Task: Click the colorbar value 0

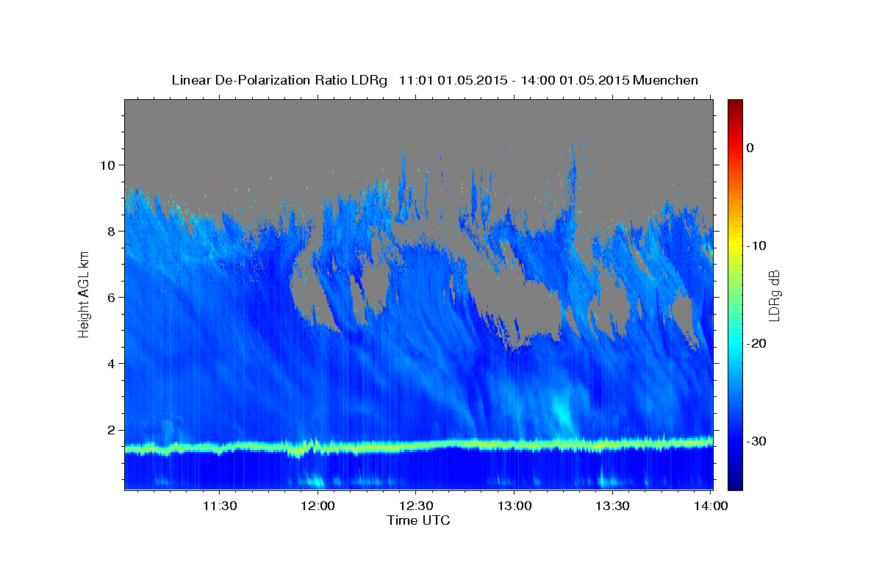Action: [x=750, y=148]
